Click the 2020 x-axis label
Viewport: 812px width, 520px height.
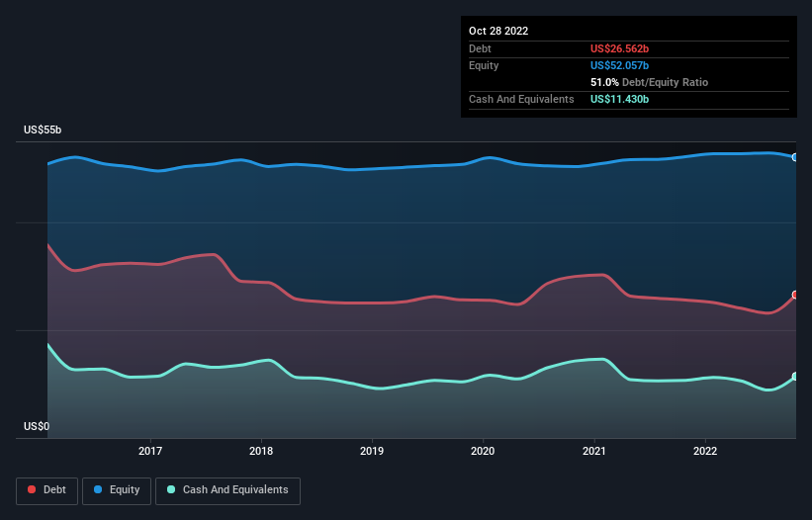pyautogui.click(x=483, y=451)
